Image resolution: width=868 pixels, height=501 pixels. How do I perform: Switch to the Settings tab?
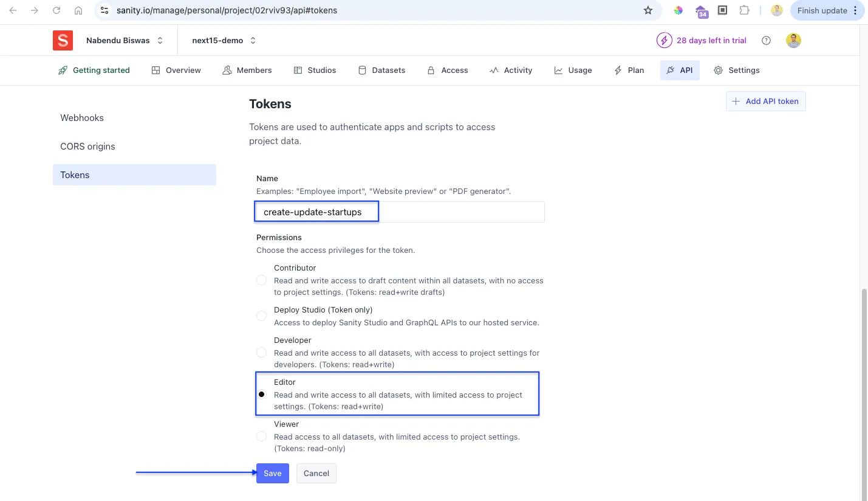coord(737,70)
